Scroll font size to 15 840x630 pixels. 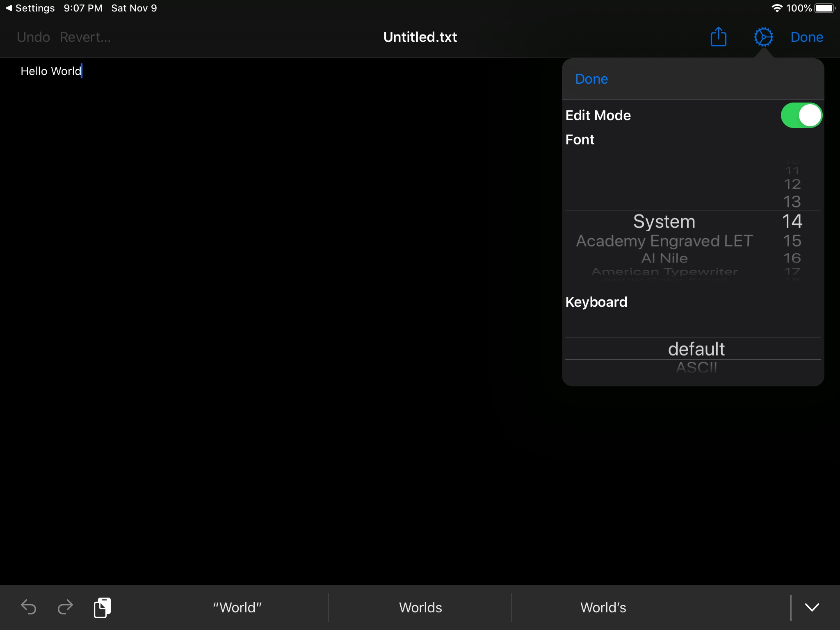tap(791, 240)
